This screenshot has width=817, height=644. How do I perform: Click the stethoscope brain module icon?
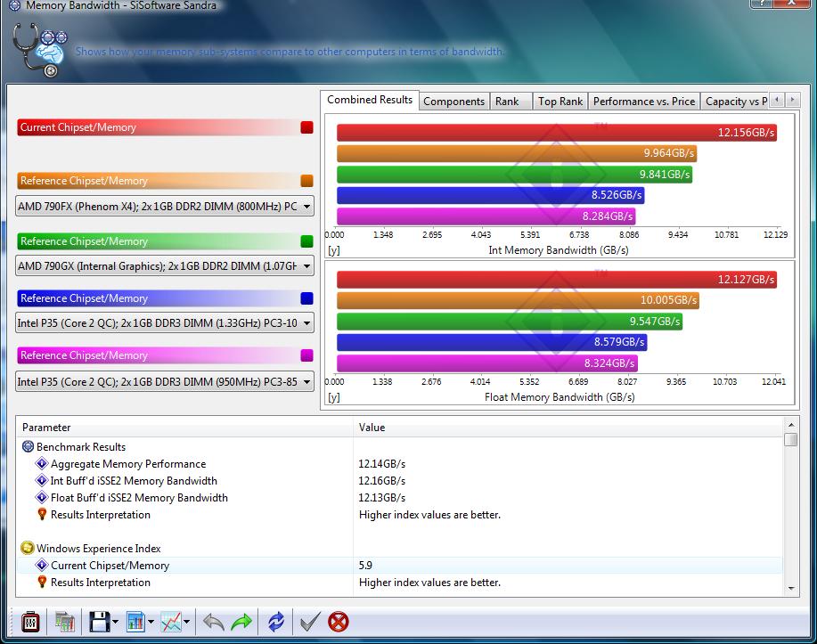[x=39, y=51]
